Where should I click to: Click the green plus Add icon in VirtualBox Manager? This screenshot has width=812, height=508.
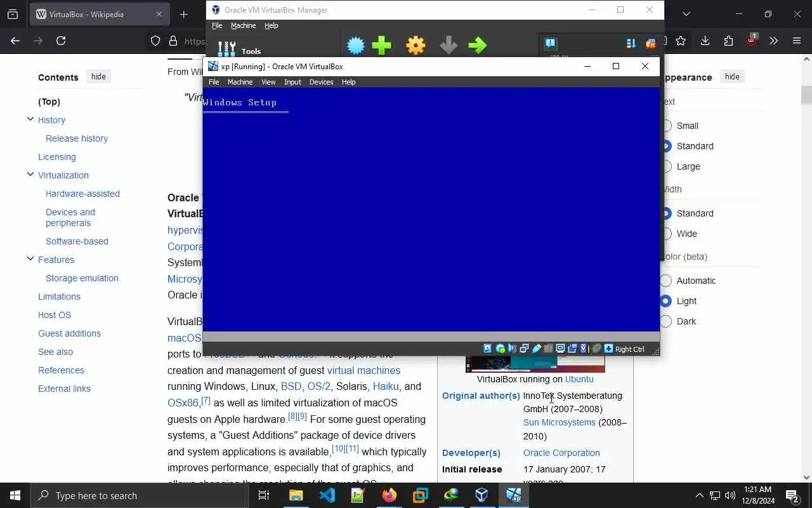(x=382, y=45)
